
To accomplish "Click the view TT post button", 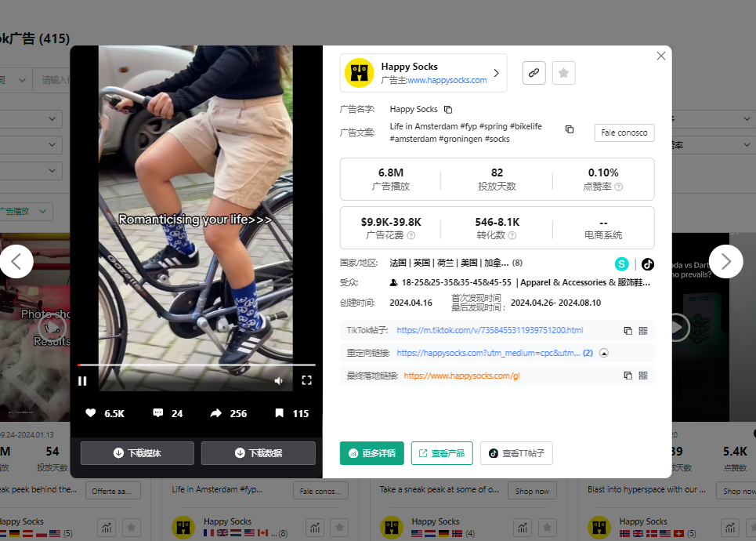I will point(516,453).
